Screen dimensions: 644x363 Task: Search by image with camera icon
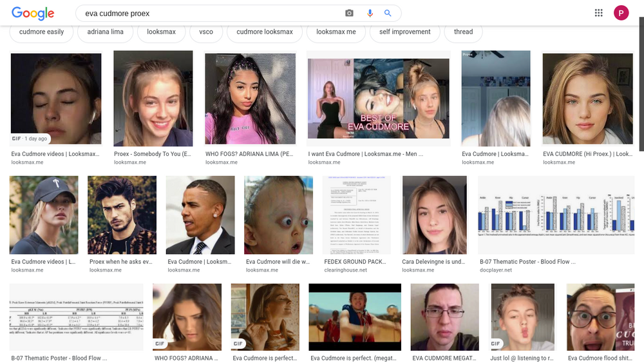click(x=349, y=13)
